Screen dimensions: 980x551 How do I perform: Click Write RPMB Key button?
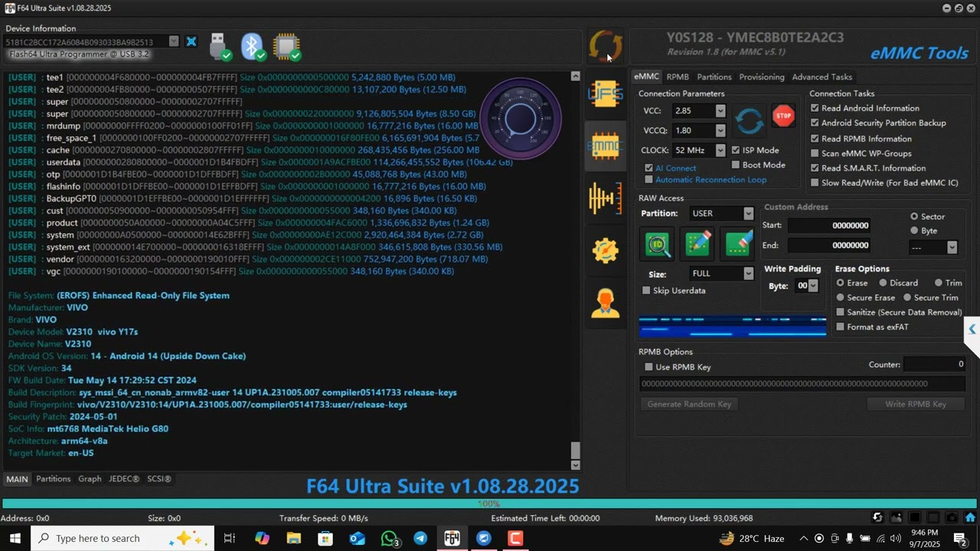pos(915,404)
